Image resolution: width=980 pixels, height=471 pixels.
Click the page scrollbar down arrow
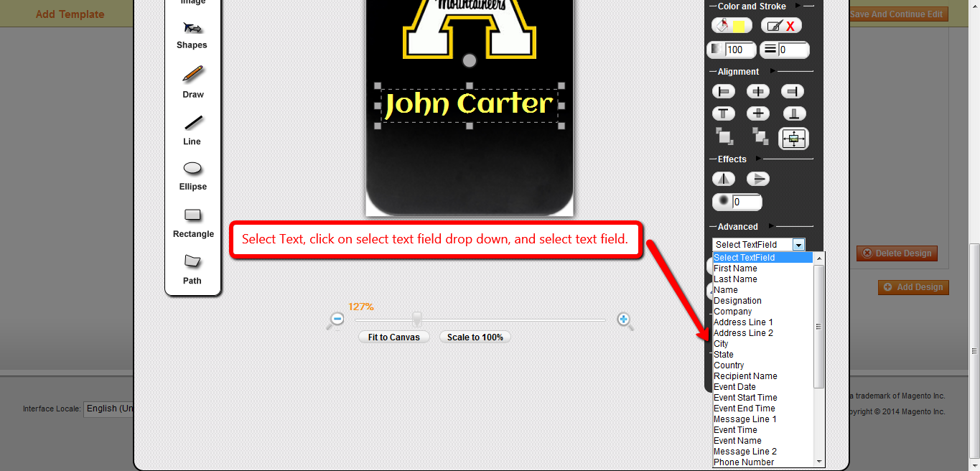[974, 464]
